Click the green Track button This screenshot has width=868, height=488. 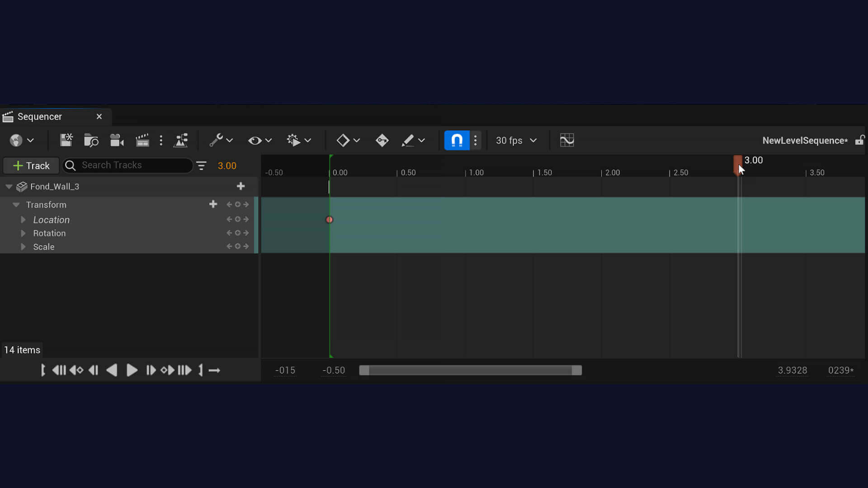click(31, 166)
